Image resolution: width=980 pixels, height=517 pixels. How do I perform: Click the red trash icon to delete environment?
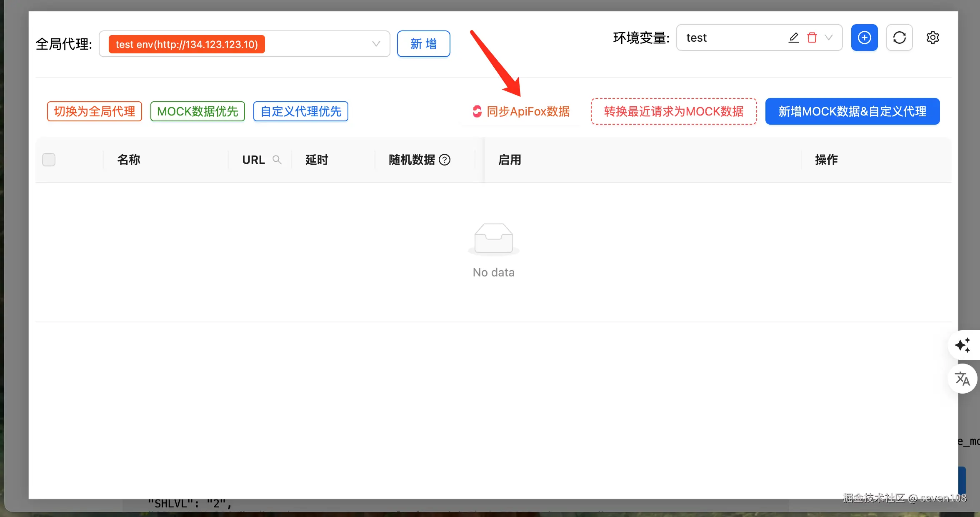[x=812, y=38]
